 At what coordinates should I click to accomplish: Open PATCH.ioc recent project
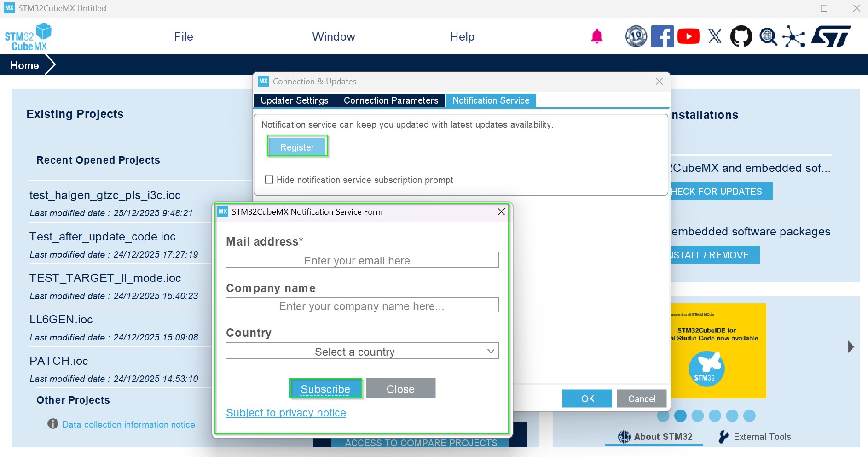point(58,361)
